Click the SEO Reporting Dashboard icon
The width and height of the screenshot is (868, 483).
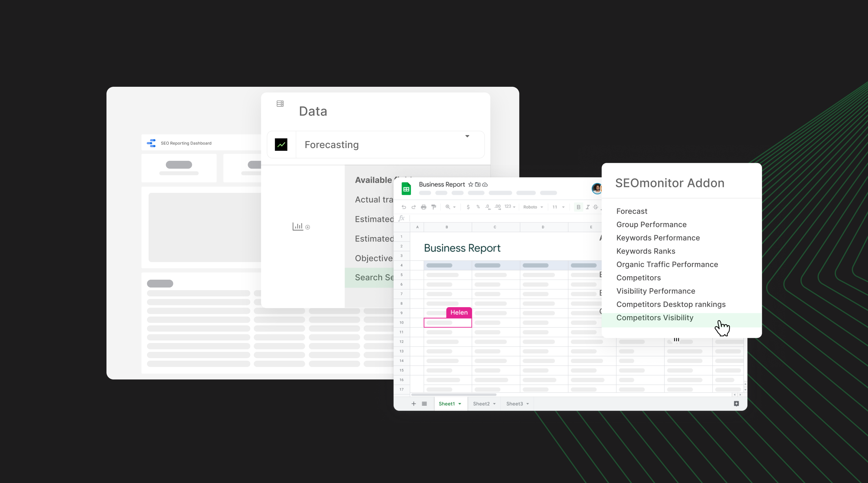151,143
